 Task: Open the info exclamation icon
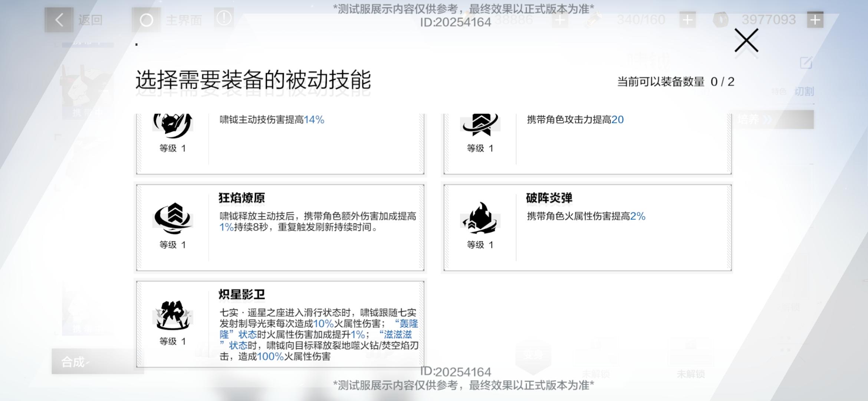tap(224, 18)
